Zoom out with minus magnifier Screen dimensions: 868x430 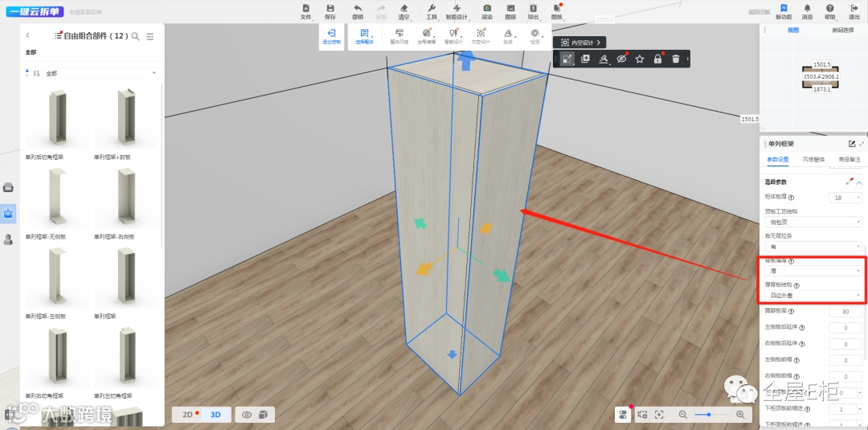click(x=683, y=415)
